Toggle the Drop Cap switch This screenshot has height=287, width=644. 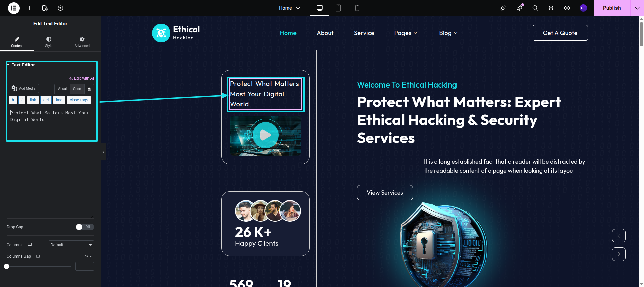85,227
